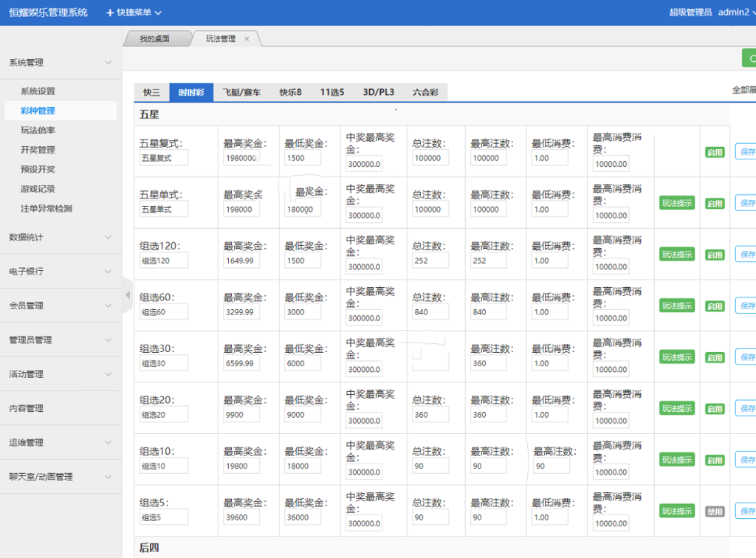Expand the 聊天室/动画管理 sidebar section
The height and width of the screenshot is (558, 756).
click(x=61, y=477)
